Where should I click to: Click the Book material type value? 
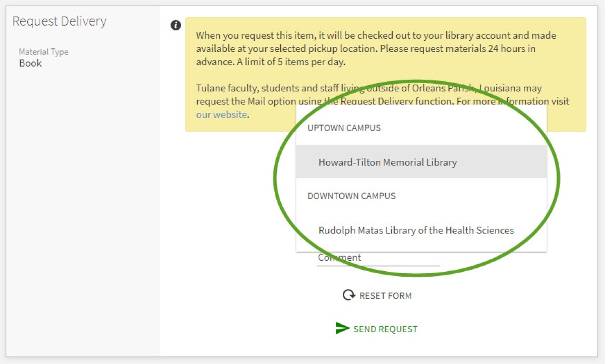[x=30, y=64]
